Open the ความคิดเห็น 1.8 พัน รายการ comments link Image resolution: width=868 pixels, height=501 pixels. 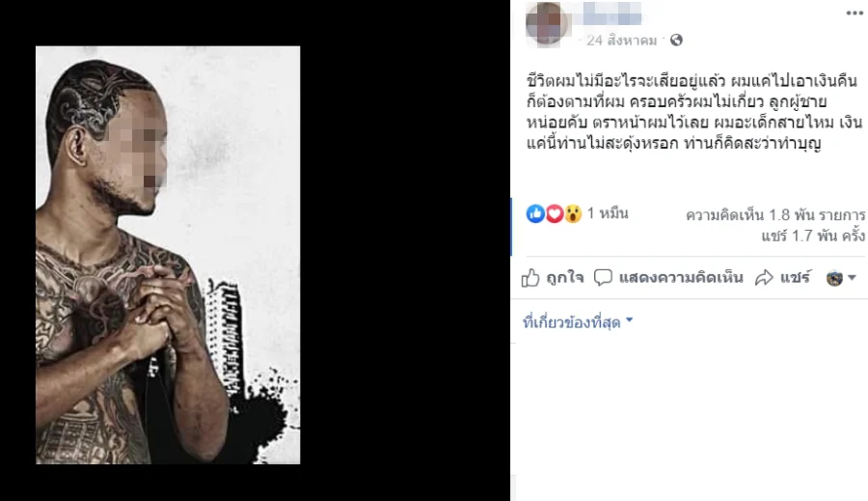(x=775, y=214)
